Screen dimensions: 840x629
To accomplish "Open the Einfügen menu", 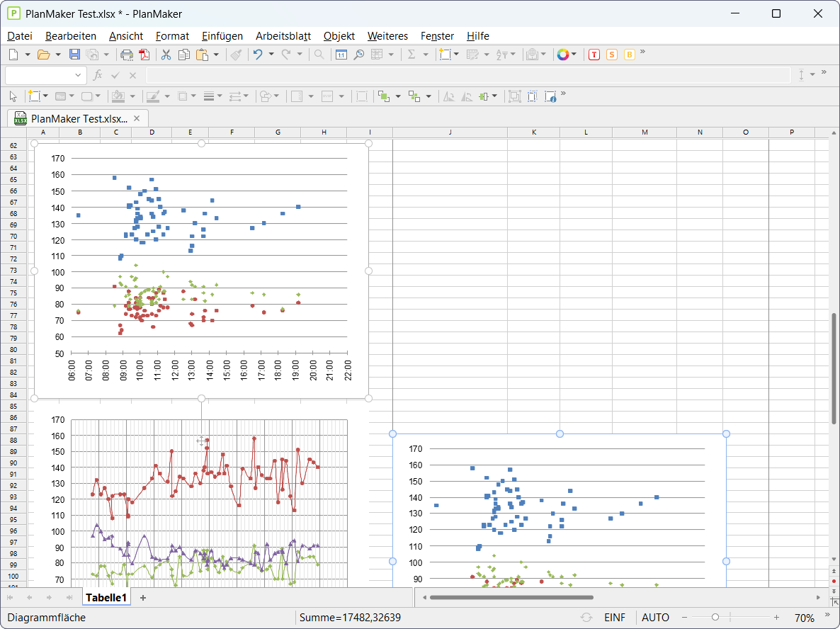I will (x=222, y=36).
